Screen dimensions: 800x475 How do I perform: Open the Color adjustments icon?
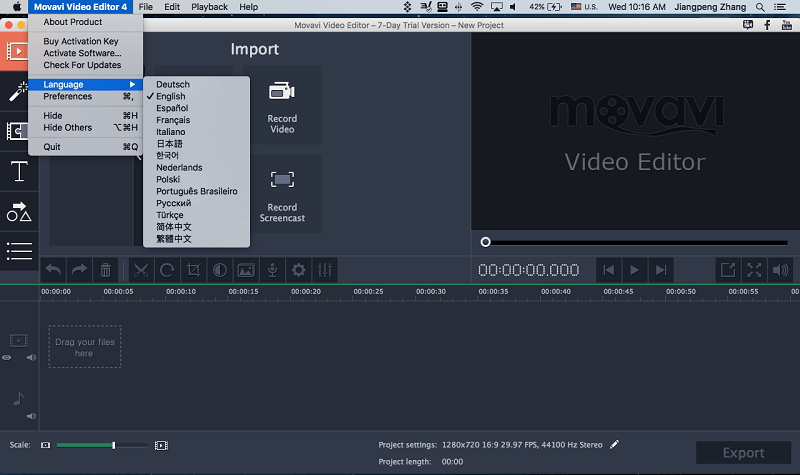(x=220, y=270)
